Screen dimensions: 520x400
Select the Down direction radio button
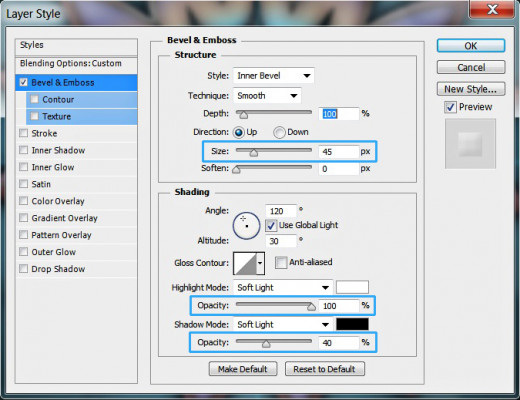[279, 132]
